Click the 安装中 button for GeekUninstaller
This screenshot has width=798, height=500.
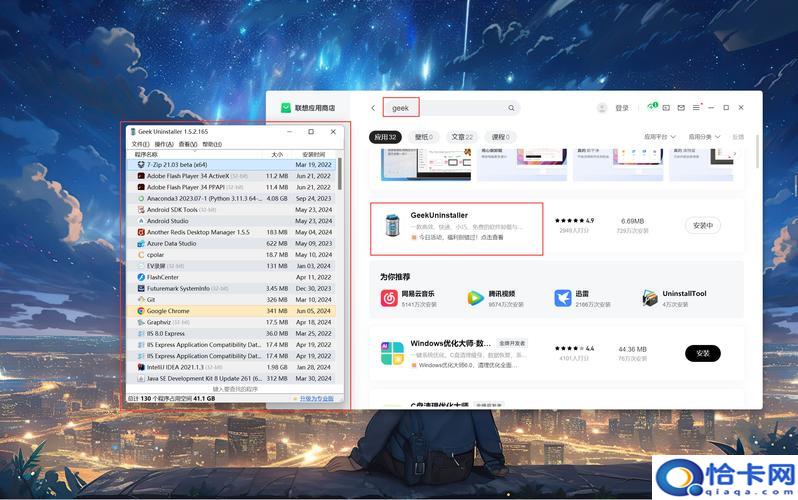[703, 226]
